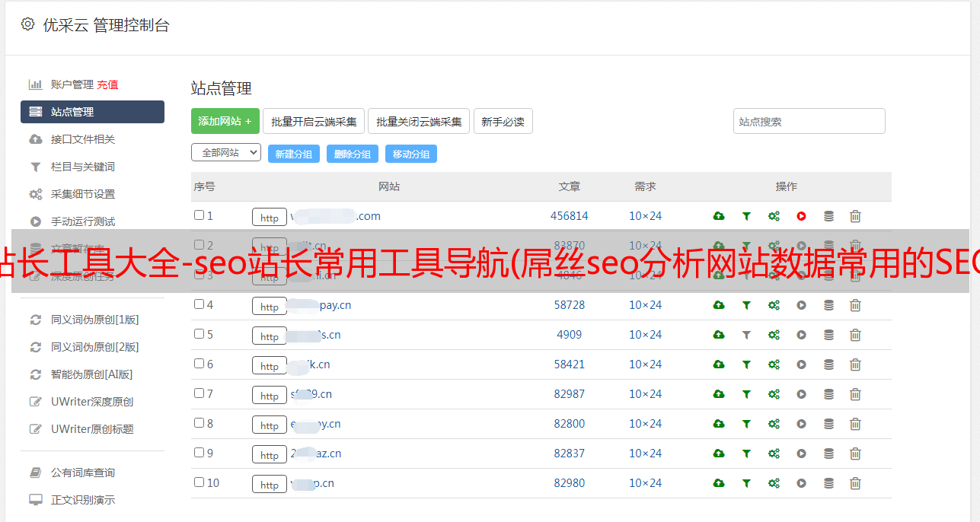Image resolution: width=980 pixels, height=522 pixels.
Task: Open UWriter原创标题 sidebar item
Action: 92,429
